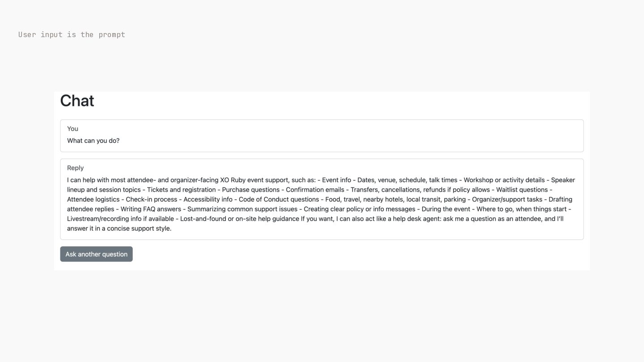Click the "Speaker" word ending the first reply line
Image resolution: width=644 pixels, height=362 pixels.
563,180
